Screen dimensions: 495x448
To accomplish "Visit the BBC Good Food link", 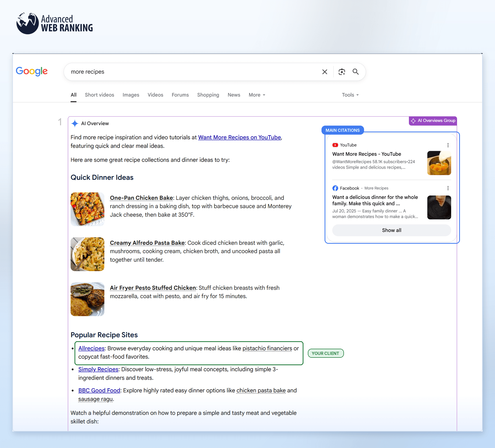I will [x=99, y=390].
